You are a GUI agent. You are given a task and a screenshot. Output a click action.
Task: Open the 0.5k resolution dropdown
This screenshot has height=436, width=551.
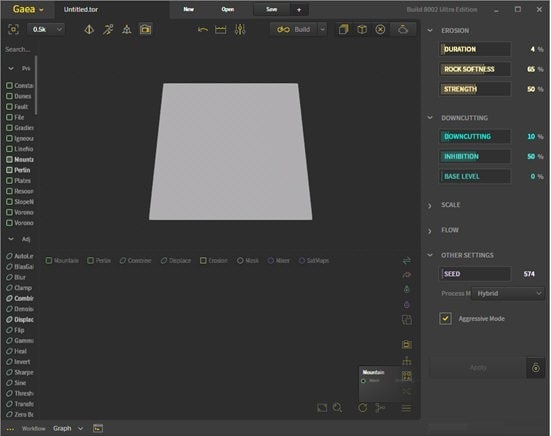point(46,30)
